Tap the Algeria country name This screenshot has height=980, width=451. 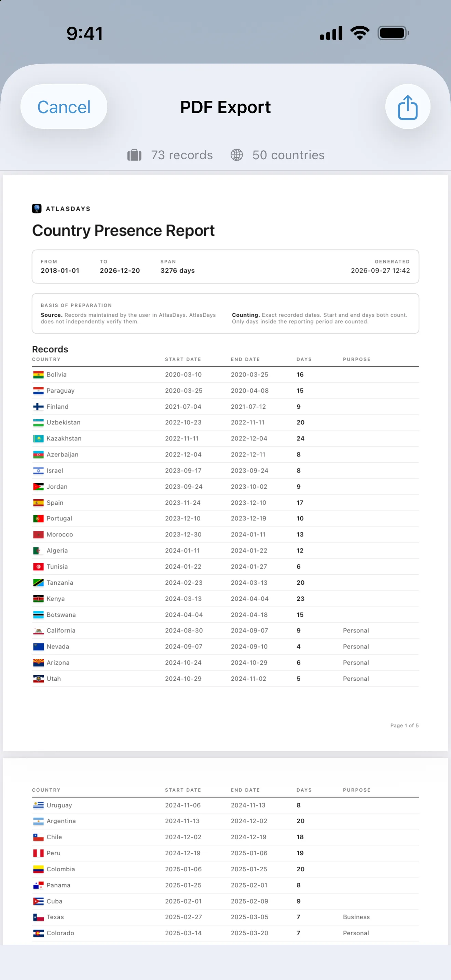tap(57, 550)
